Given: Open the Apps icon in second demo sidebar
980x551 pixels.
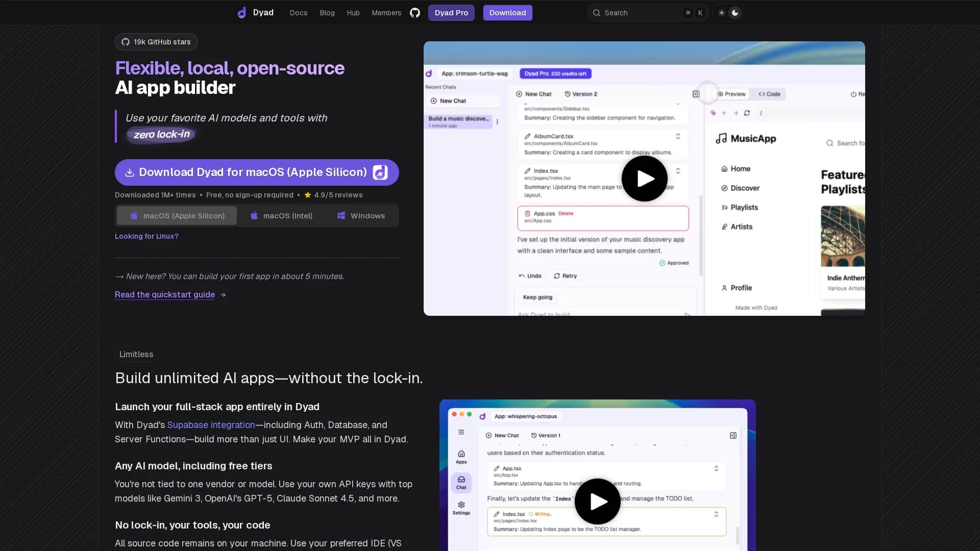Looking at the screenshot, I should tap(461, 457).
